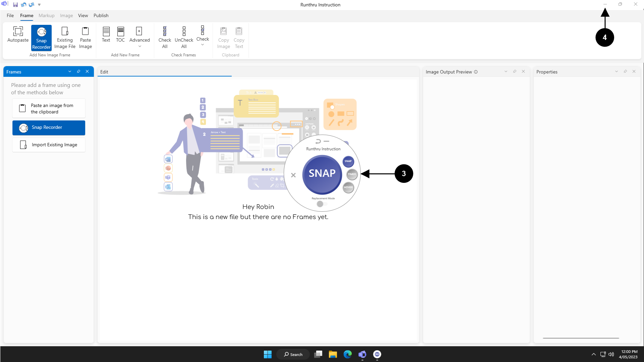
Task: Click Paste an image from the clipboard
Action: coord(49,108)
